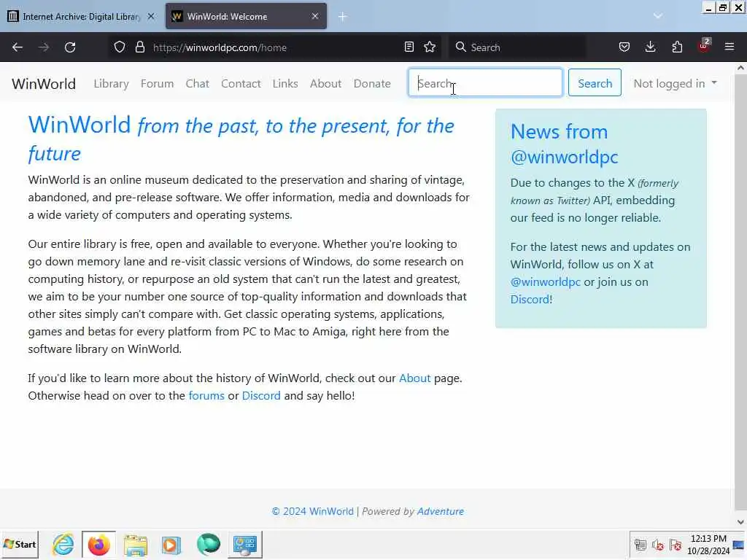Click the uBlock extension icon with badge
The image size is (747, 560).
(x=704, y=46)
